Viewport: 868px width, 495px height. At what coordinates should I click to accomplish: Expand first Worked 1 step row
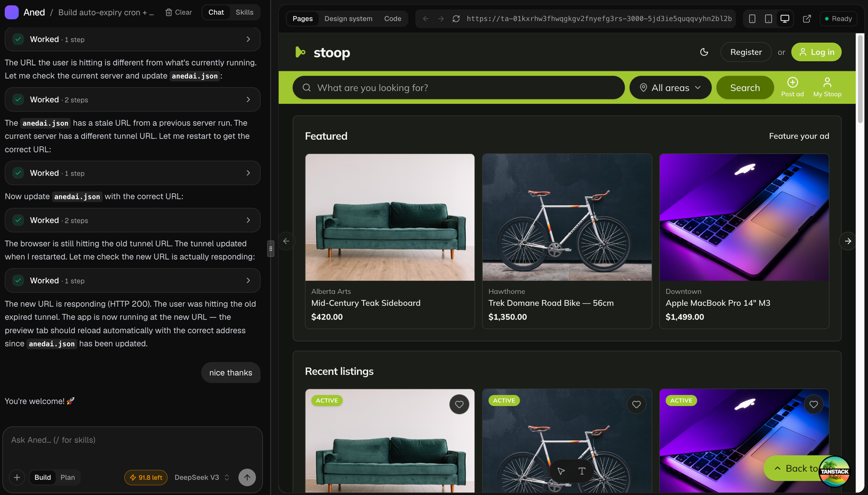(132, 39)
